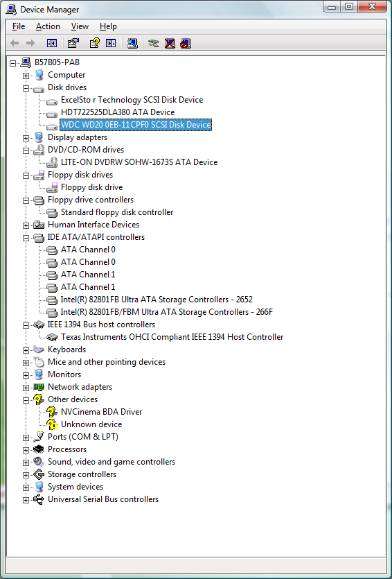
Task: Select NVCinema BDA Driver entry
Action: (101, 411)
